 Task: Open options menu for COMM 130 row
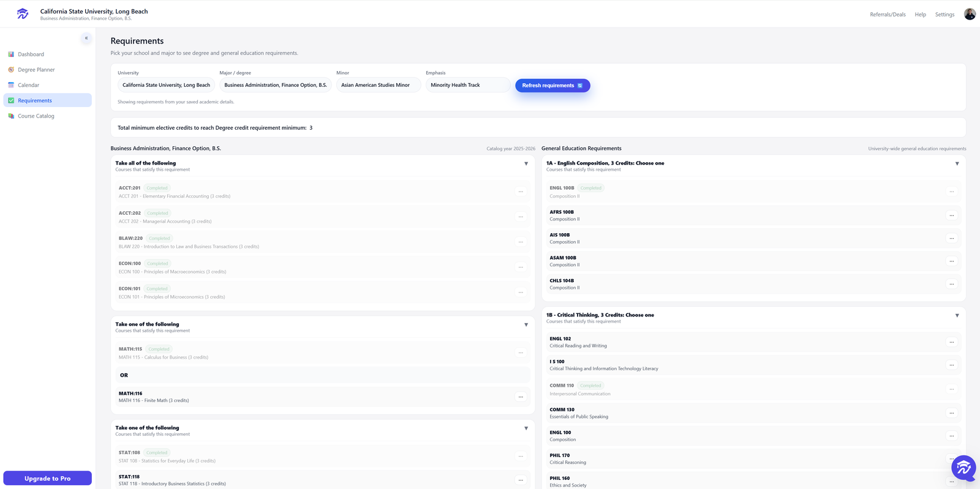point(951,413)
